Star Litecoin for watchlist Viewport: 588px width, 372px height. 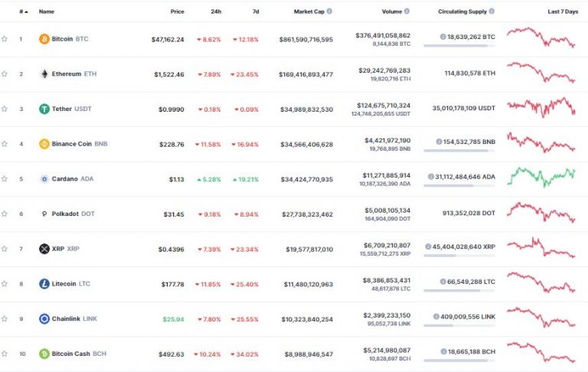[5, 284]
